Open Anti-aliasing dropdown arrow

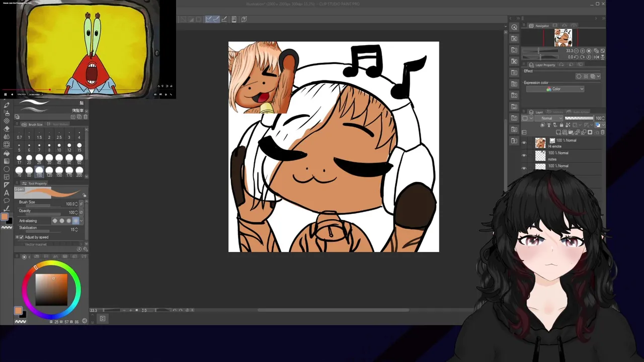pyautogui.click(x=81, y=221)
